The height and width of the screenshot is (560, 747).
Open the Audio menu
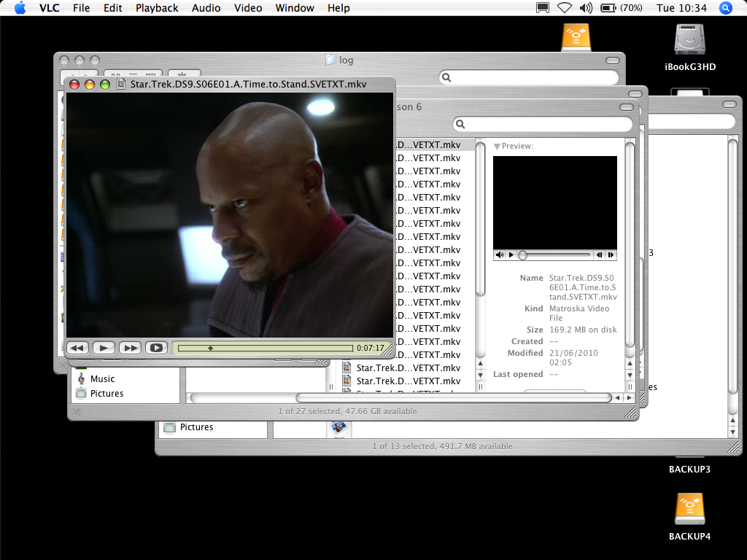[x=206, y=8]
